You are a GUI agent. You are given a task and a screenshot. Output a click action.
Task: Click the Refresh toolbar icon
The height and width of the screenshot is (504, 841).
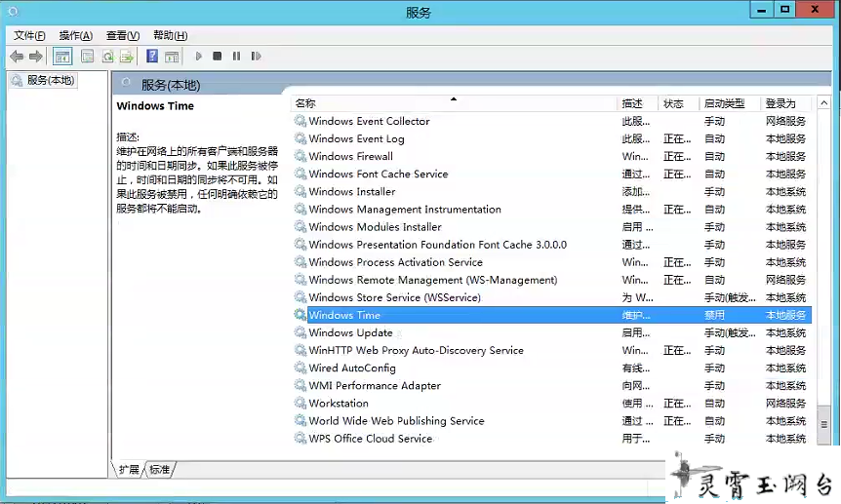click(x=107, y=57)
